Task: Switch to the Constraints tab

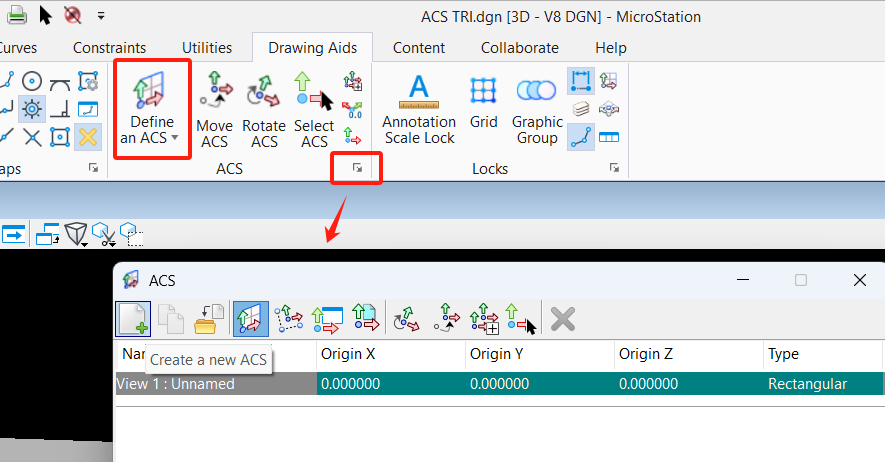Action: (109, 48)
